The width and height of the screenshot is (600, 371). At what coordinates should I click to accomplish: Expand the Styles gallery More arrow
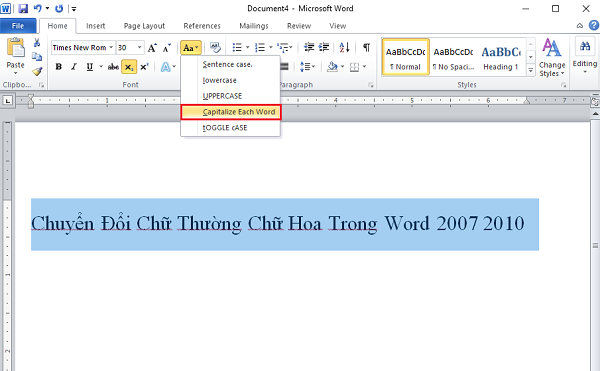[531, 70]
